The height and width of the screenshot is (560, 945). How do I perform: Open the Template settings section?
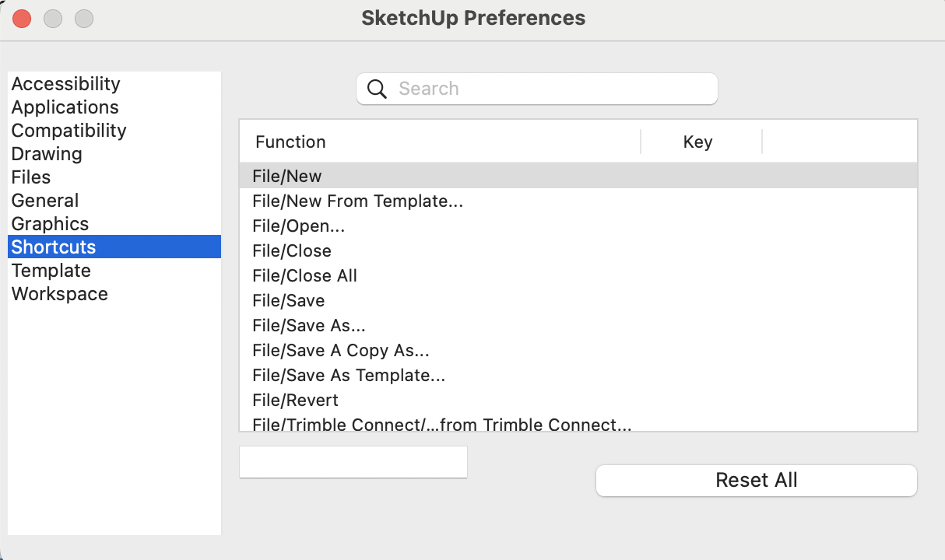click(51, 271)
